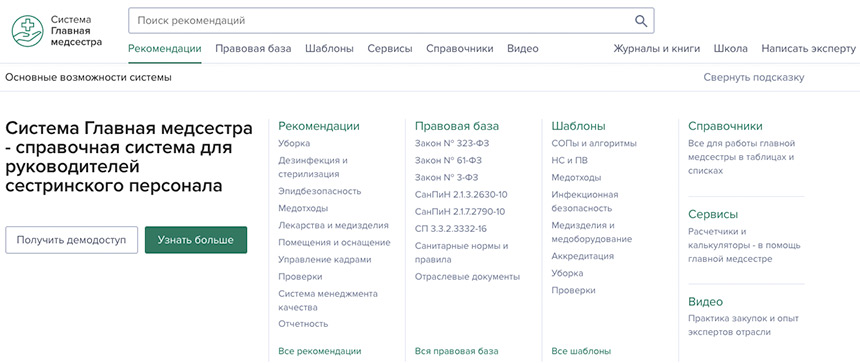The width and height of the screenshot is (860, 363).
Task: Open Журналы и книги
Action: pos(657,48)
